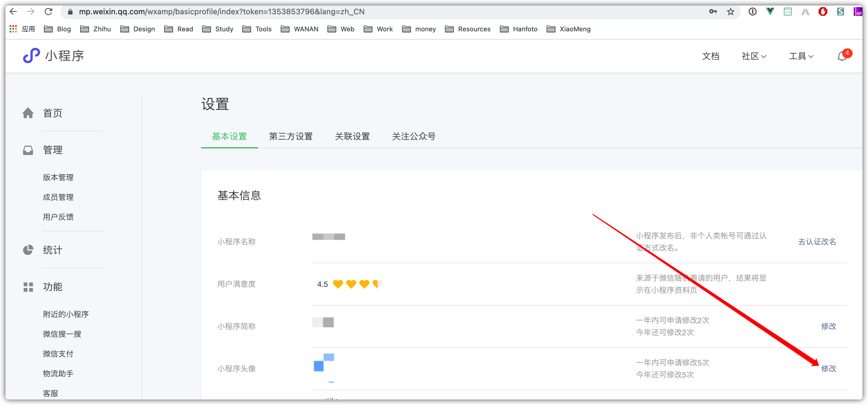Click the browser address bar URL
868x405 pixels.
221,12
